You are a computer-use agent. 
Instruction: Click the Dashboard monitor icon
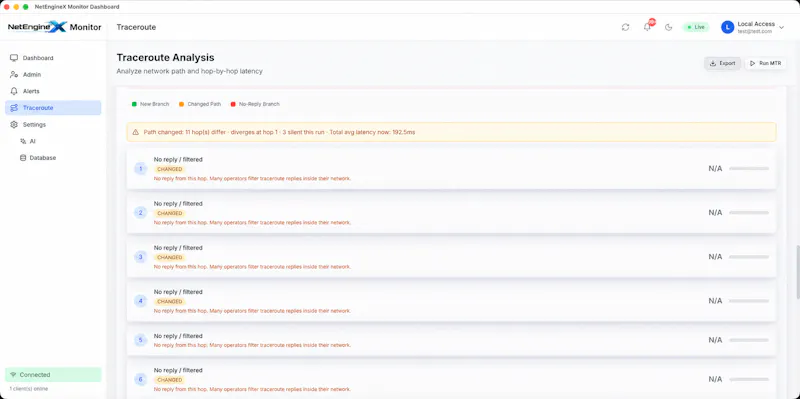14,58
